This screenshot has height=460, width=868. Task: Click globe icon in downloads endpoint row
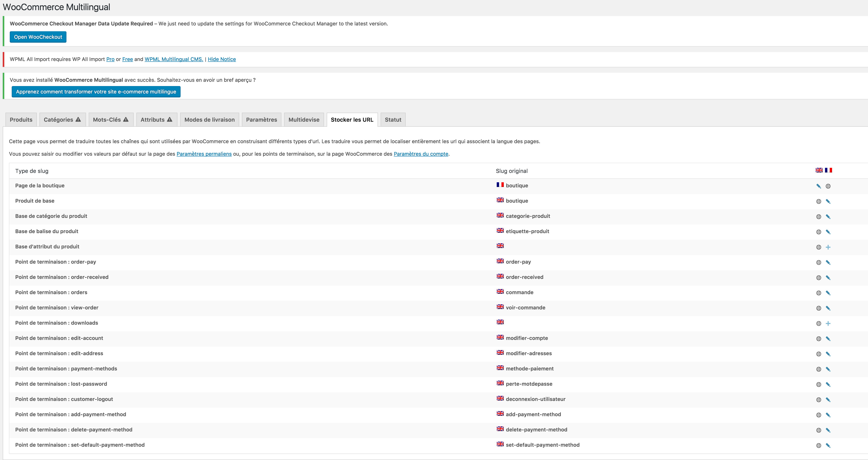click(x=819, y=323)
